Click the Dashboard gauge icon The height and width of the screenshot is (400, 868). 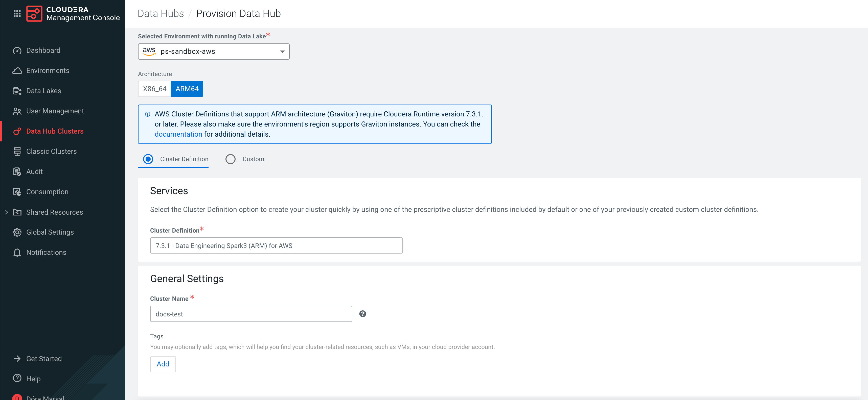[17, 51]
